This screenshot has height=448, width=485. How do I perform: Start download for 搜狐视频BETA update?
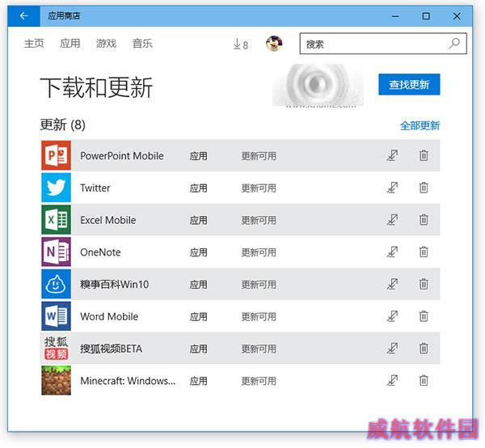click(392, 349)
